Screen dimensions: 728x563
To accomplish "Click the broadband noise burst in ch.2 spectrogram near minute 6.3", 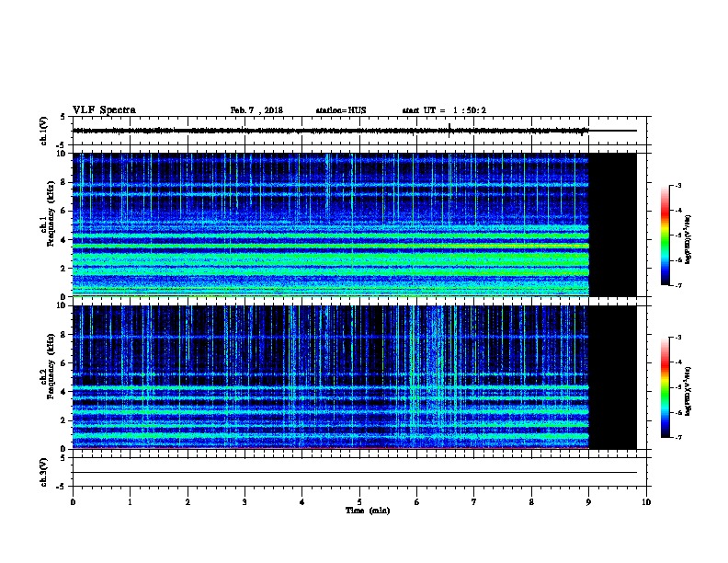I will point(437,377).
